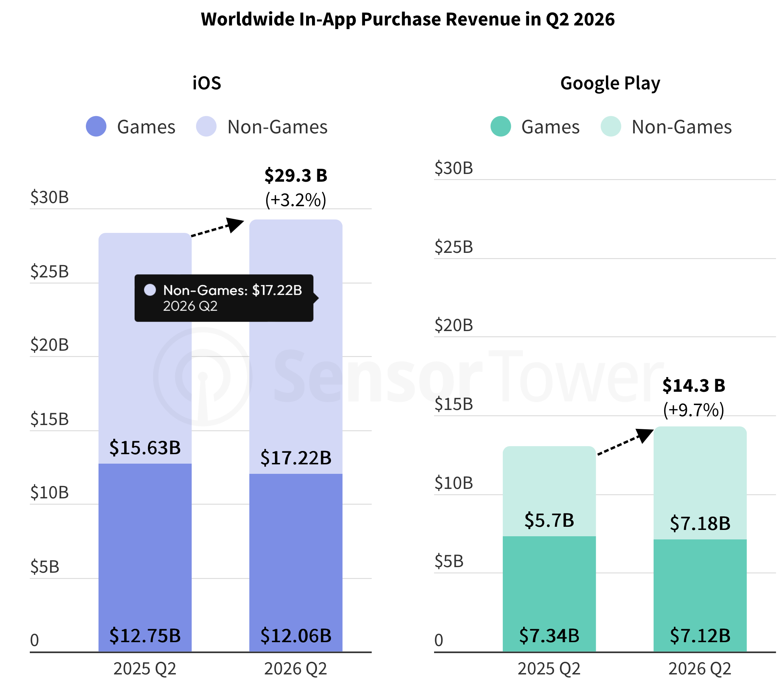Select the "$7.18B" Google Play Non-Games value
The width and height of the screenshot is (784, 686).
coord(700,523)
